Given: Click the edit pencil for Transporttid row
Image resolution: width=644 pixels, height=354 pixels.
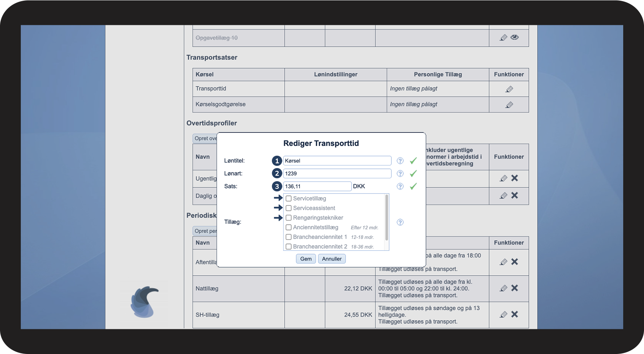Looking at the screenshot, I should click(509, 89).
